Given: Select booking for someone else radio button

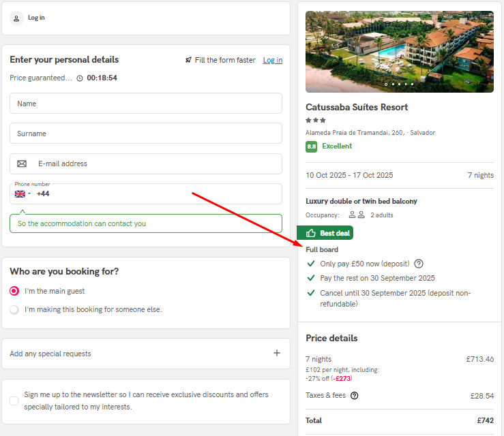Looking at the screenshot, I should tap(14, 309).
